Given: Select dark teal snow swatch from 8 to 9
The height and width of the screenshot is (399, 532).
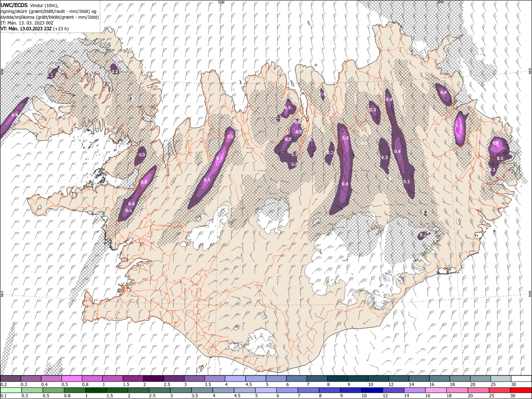Looking at the screenshot, I should click(337, 378).
